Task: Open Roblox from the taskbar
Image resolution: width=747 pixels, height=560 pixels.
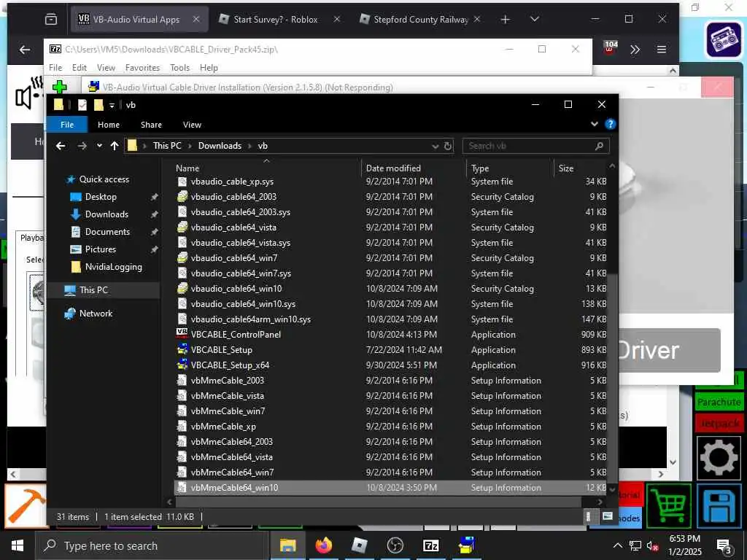Action: tap(359, 545)
